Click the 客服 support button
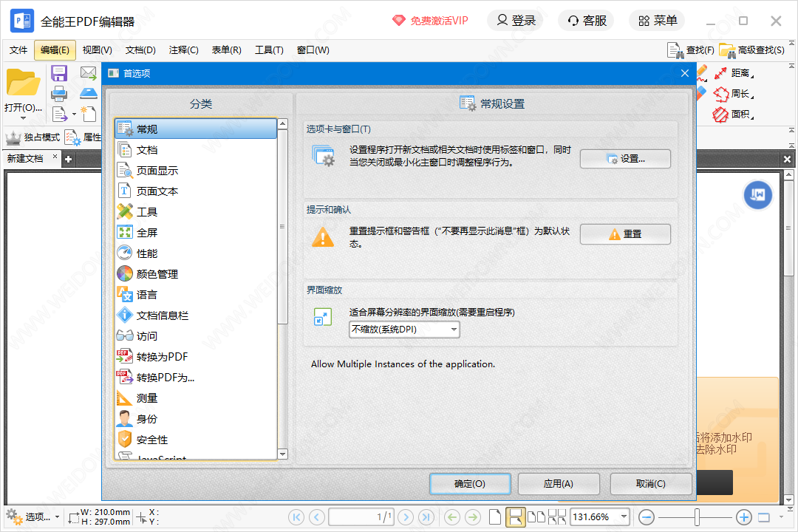Viewport: 798px width, 532px height. (x=587, y=21)
